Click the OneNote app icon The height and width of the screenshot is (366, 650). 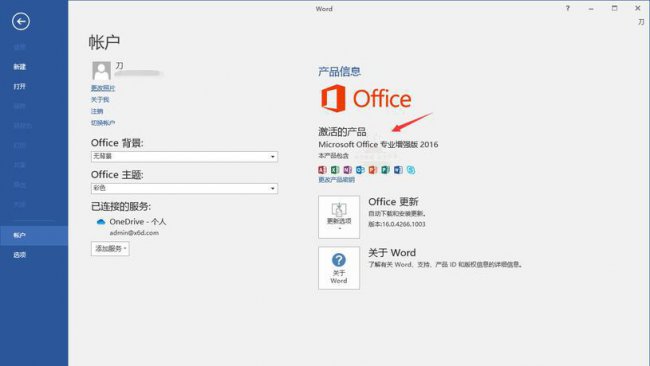tap(347, 170)
